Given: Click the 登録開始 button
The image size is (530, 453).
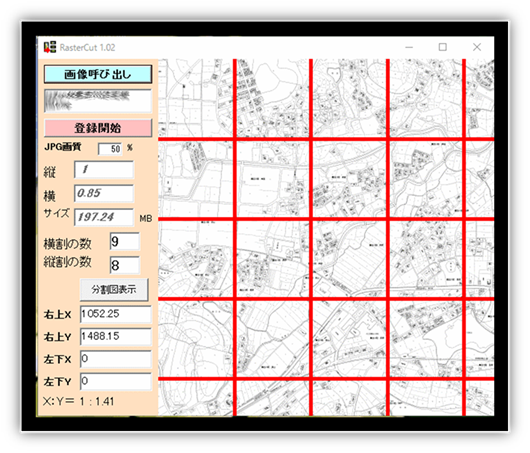Looking at the screenshot, I should click(x=98, y=128).
